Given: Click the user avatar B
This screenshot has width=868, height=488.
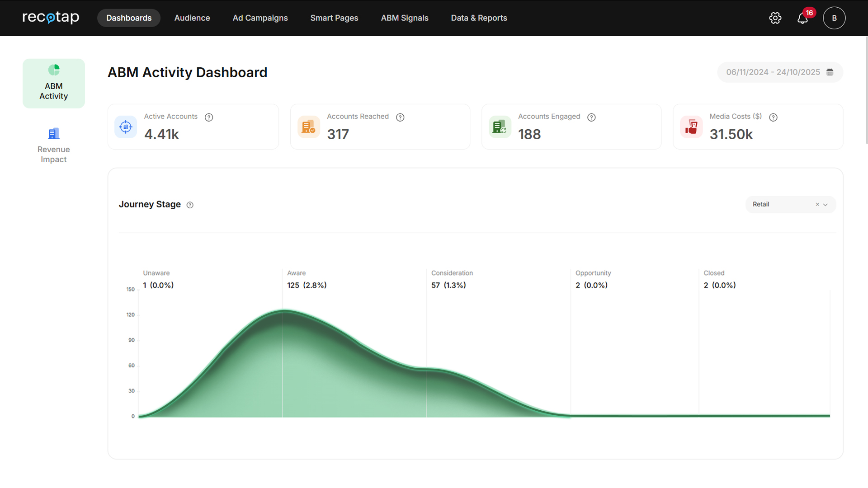Looking at the screenshot, I should (834, 18).
